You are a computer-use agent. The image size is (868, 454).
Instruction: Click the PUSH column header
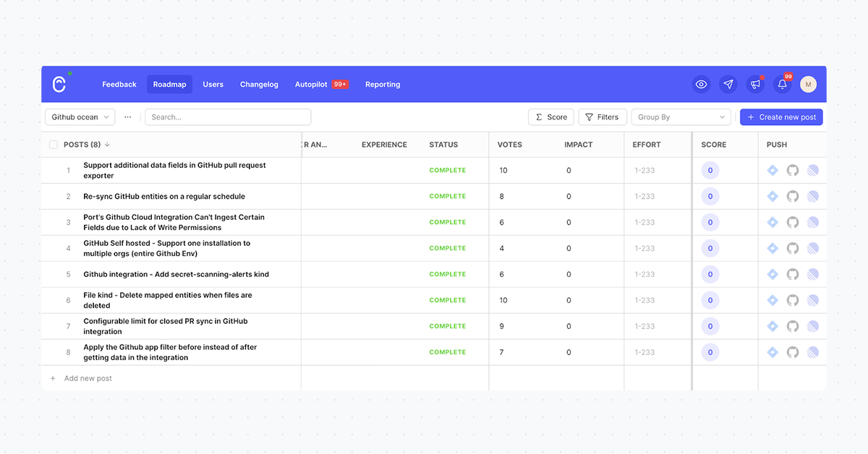point(777,145)
